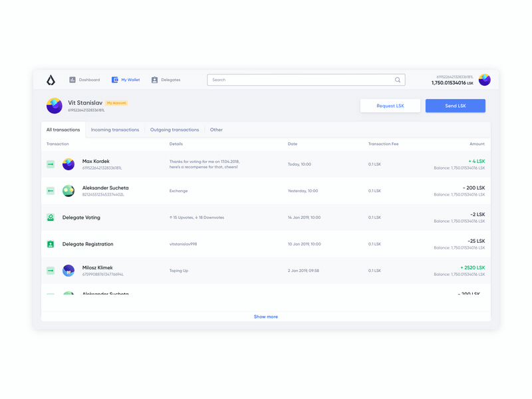Screen dimensions: 532x399
Task: Select the Aleksander Sucheta name in second row
Action: click(106, 188)
